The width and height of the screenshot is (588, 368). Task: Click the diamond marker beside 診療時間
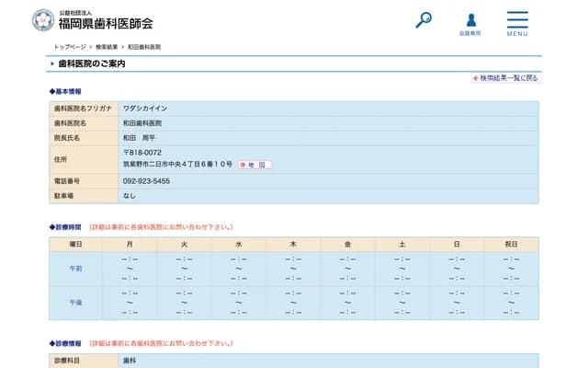51,226
